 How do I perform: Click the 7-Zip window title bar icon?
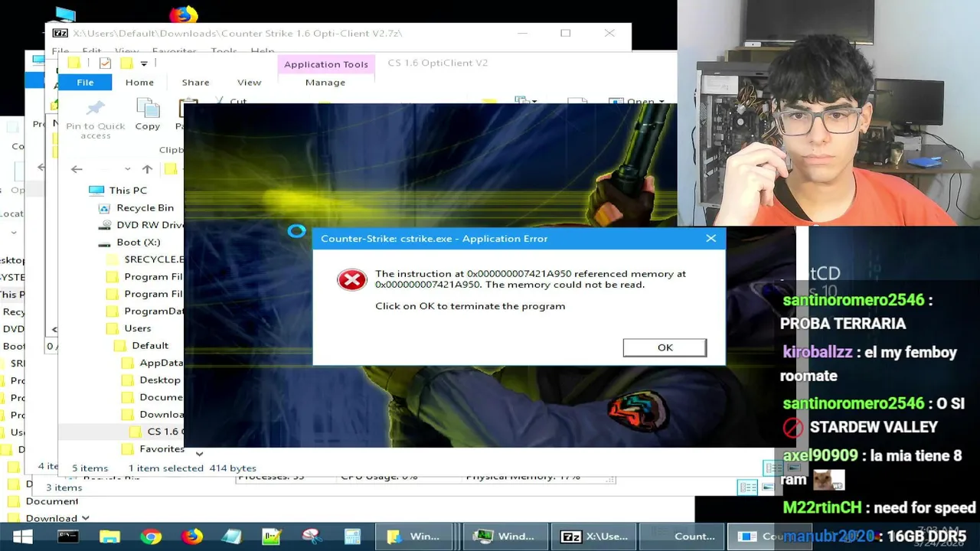pyautogui.click(x=60, y=33)
